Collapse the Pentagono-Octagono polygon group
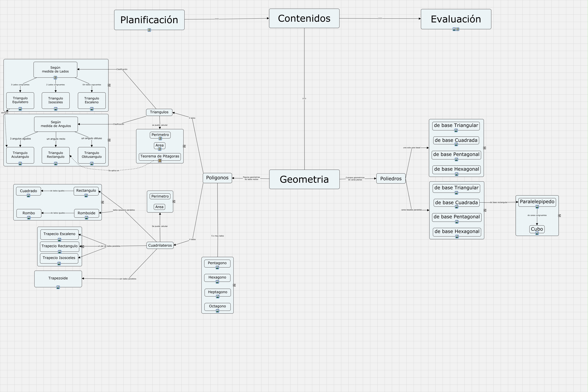This screenshot has height=392, width=588. coord(234,285)
